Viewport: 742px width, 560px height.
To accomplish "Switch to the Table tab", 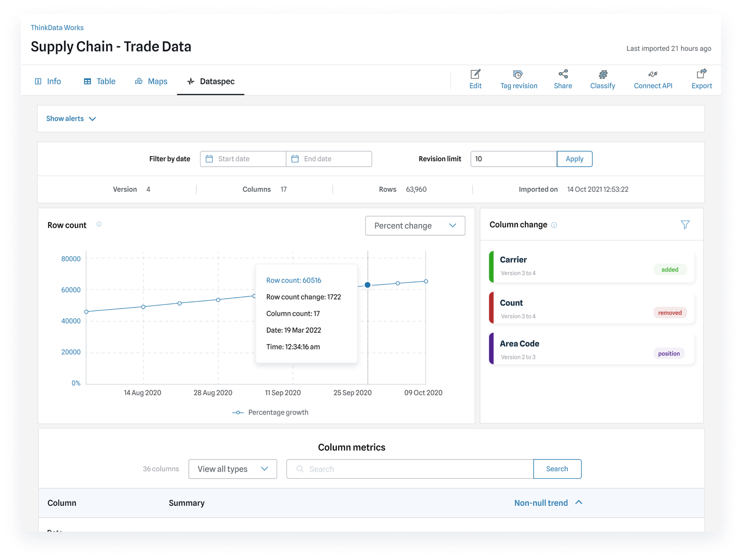I will point(100,81).
